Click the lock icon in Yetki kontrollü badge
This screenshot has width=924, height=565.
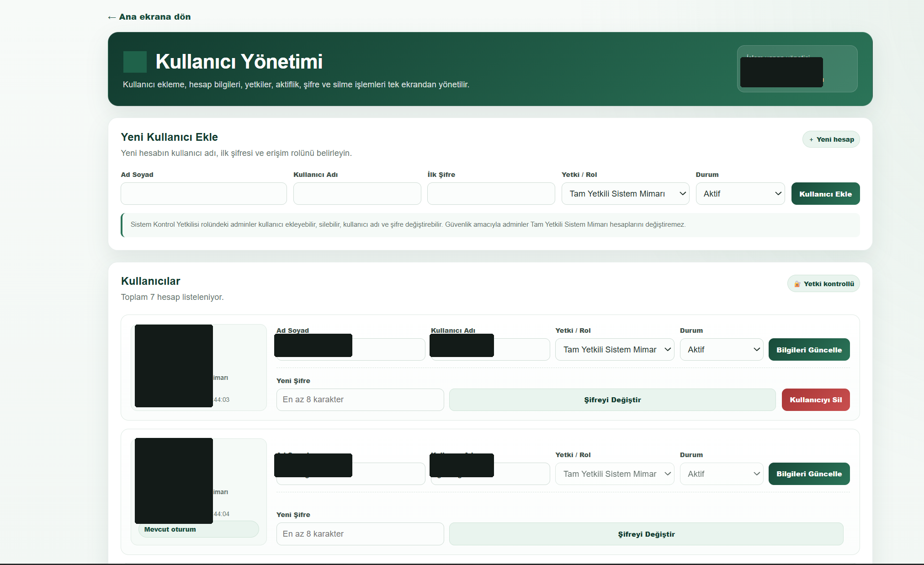pyautogui.click(x=797, y=284)
